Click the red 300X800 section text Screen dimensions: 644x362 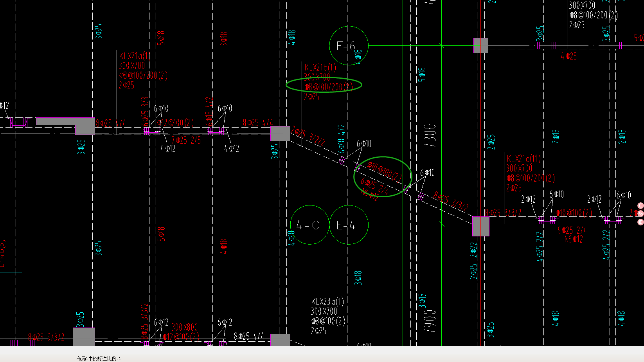click(184, 327)
